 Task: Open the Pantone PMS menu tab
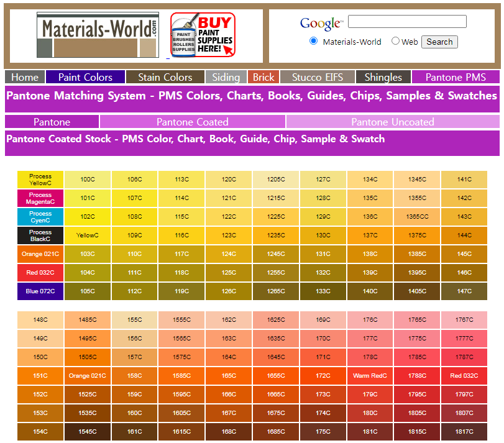[x=456, y=77]
